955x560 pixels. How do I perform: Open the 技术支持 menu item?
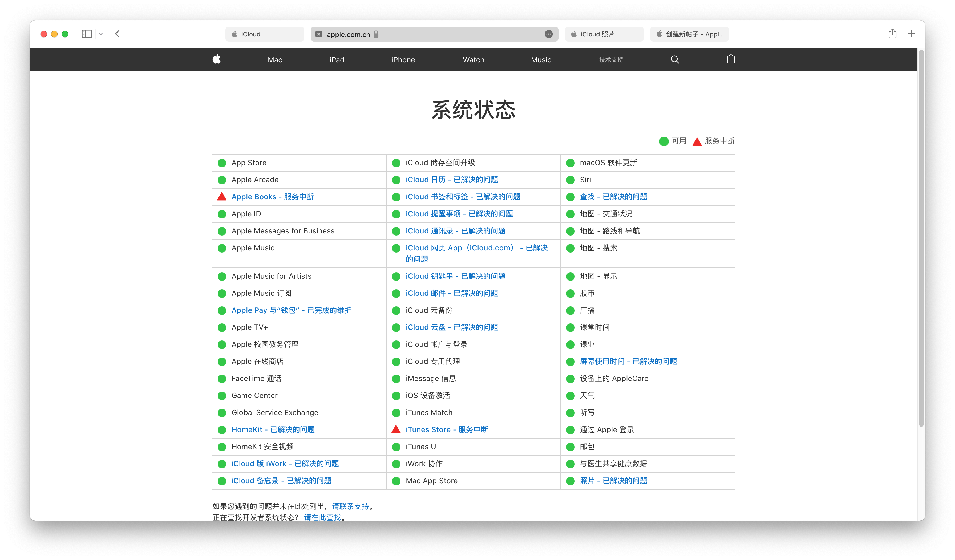pyautogui.click(x=610, y=59)
